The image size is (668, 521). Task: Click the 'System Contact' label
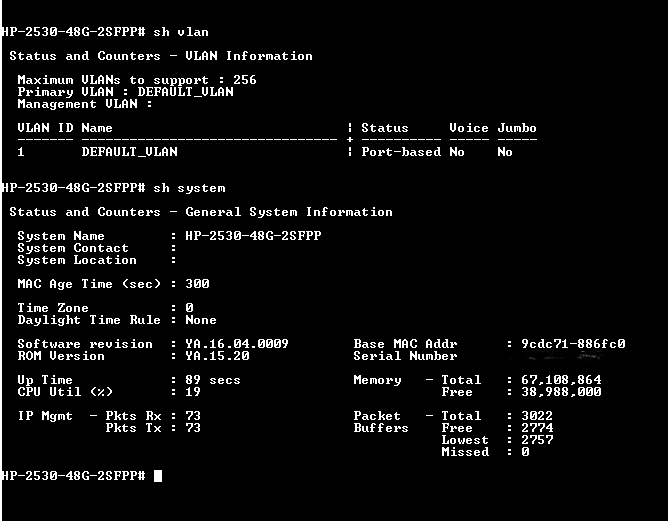tap(73, 248)
